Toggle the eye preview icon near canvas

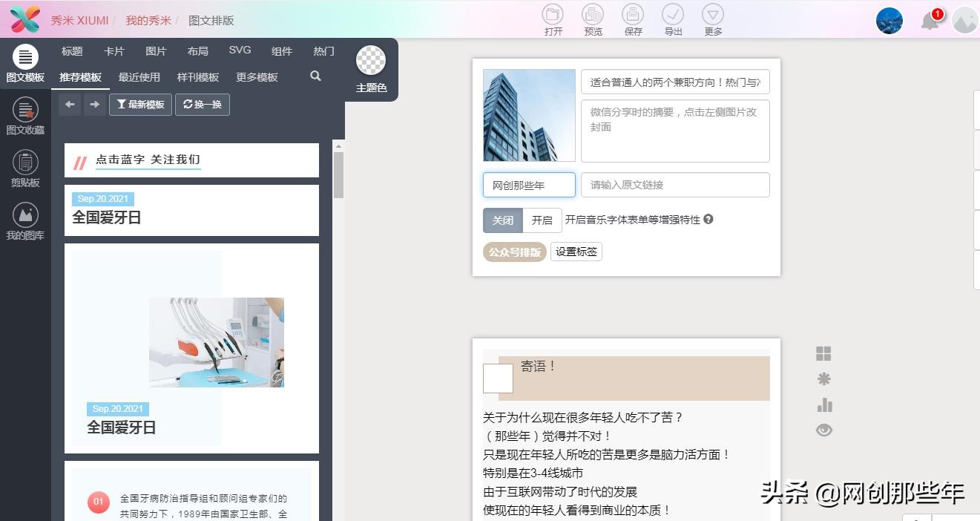click(x=823, y=430)
